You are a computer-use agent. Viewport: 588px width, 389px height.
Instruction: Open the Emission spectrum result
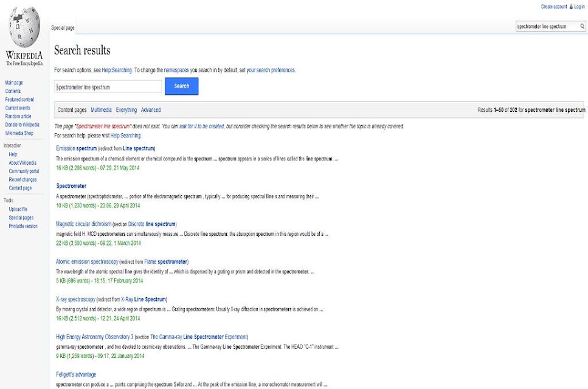point(76,148)
